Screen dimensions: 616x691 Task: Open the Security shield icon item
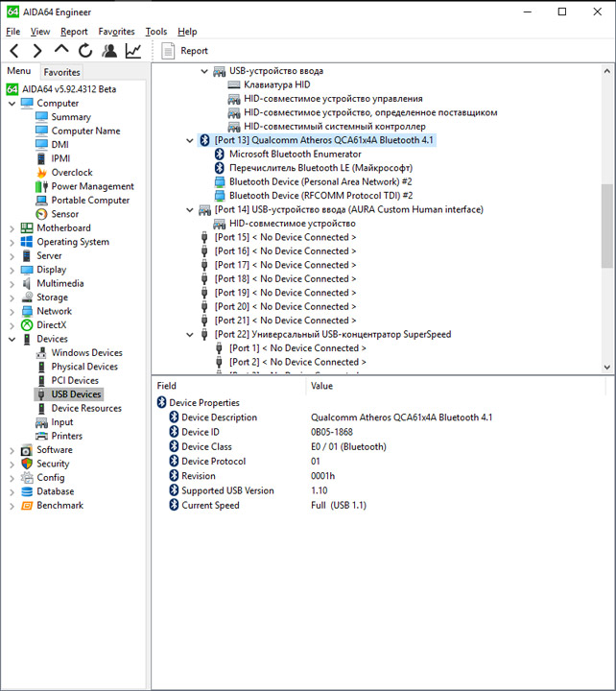[27, 464]
